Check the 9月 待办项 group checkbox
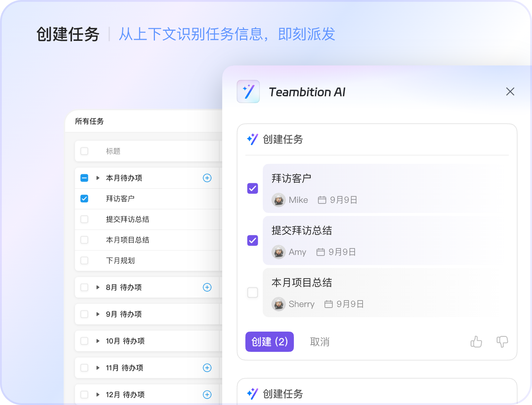The width and height of the screenshot is (532, 405). pyautogui.click(x=84, y=314)
